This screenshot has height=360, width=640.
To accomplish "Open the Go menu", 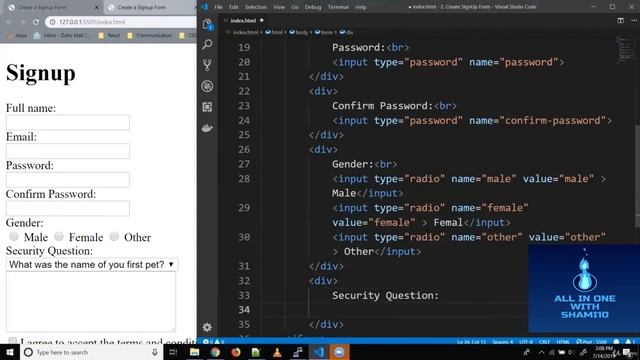I will [x=295, y=7].
